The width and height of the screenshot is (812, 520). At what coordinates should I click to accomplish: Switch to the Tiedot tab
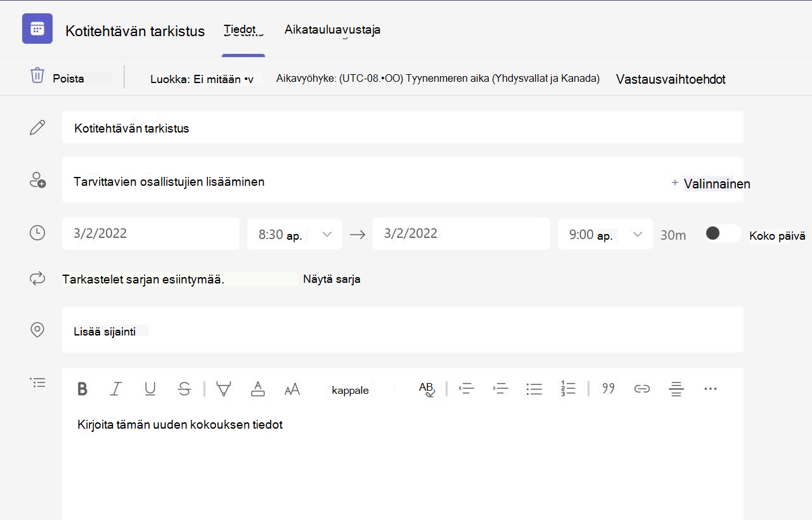coord(240,29)
